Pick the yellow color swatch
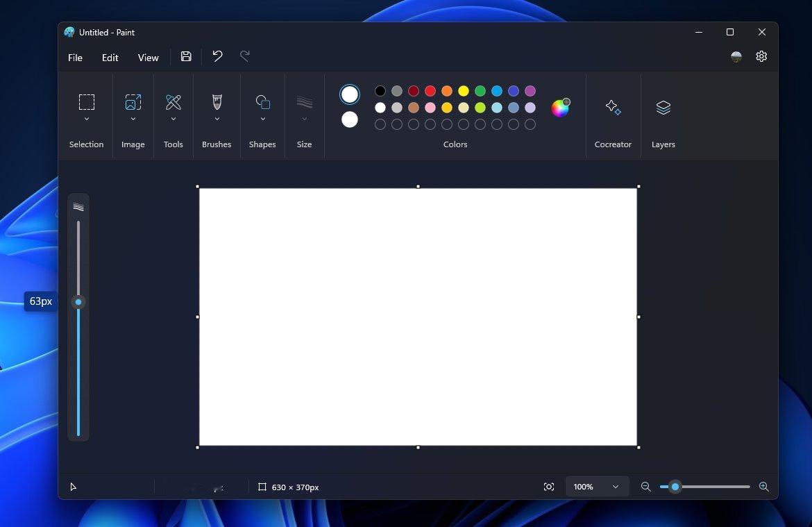This screenshot has width=812, height=527. click(464, 91)
